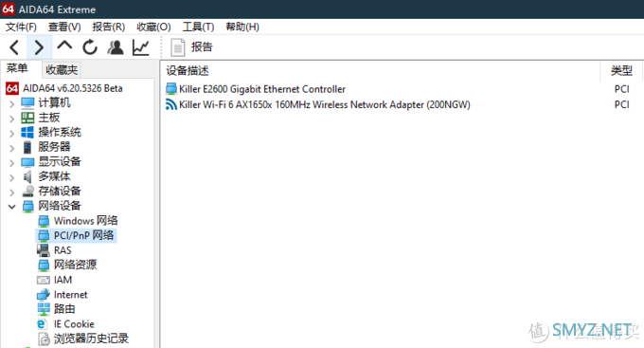Screen dimensions: 644x348
Task: Select Killer E2600 Gigabit Ethernet Controller row
Action: tap(262, 89)
